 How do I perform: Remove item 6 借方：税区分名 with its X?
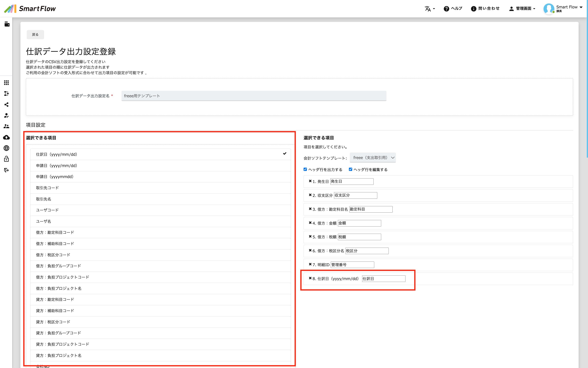point(310,250)
